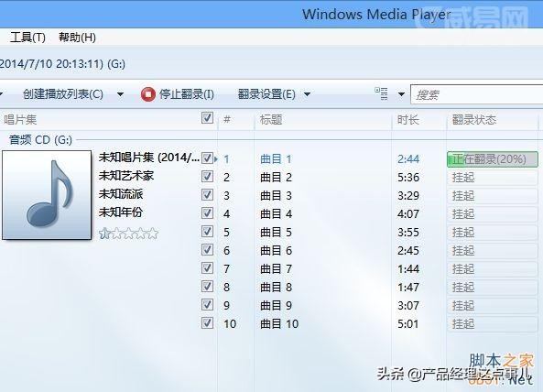Screen dimensions: 543x392
Task: Click the 搜索 search input field
Action: tap(476, 94)
